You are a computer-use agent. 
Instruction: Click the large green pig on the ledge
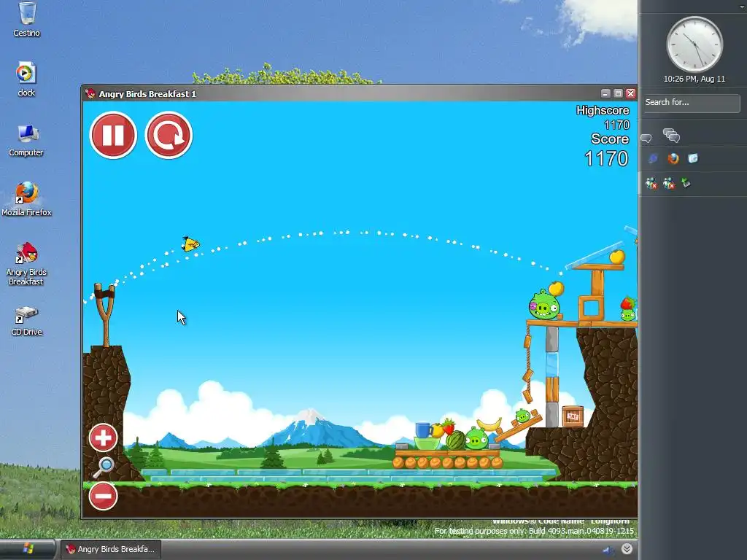543,306
